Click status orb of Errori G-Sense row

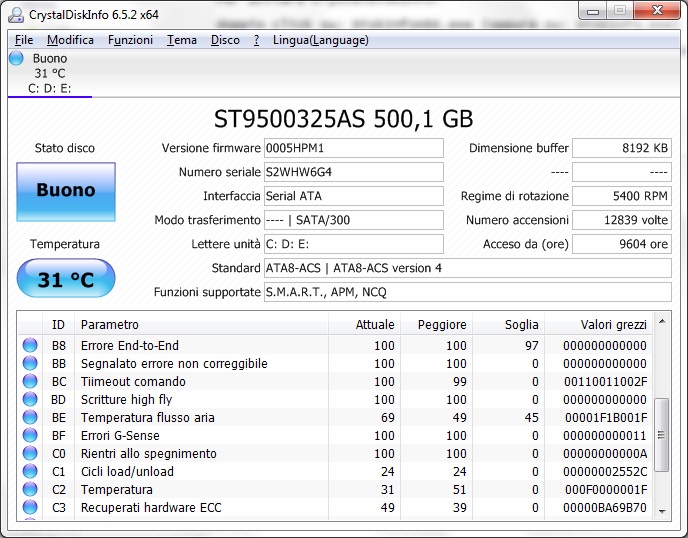tap(30, 435)
